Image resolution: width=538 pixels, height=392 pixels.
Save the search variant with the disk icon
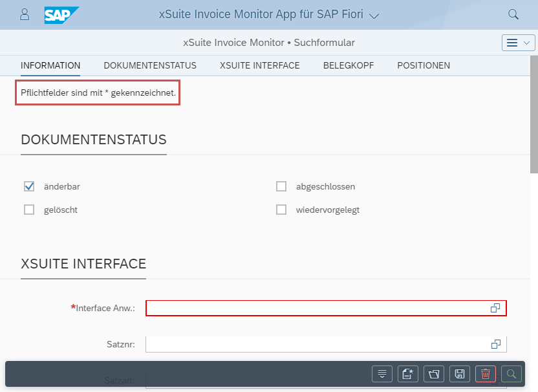tap(459, 374)
